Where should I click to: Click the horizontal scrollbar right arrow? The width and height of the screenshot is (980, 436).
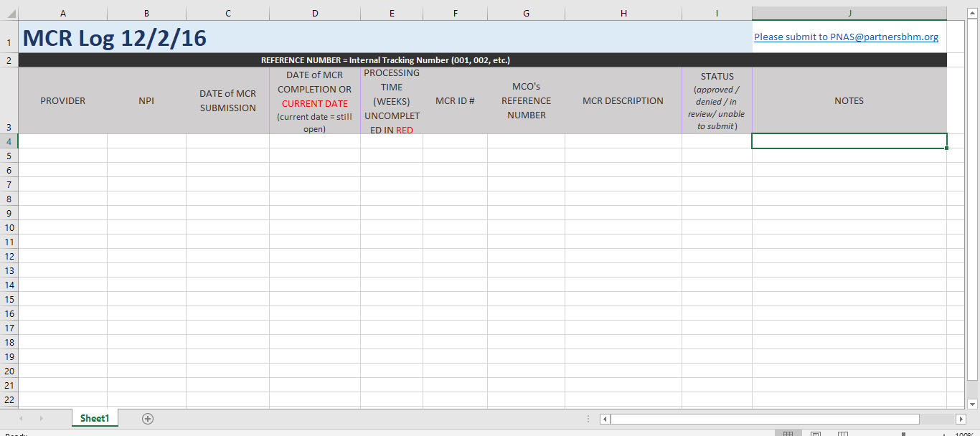point(961,419)
